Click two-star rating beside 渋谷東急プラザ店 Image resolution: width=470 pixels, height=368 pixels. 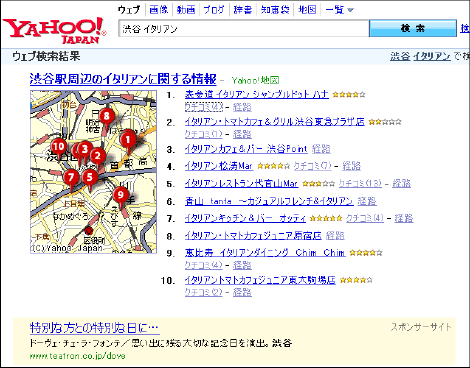[x=385, y=122]
